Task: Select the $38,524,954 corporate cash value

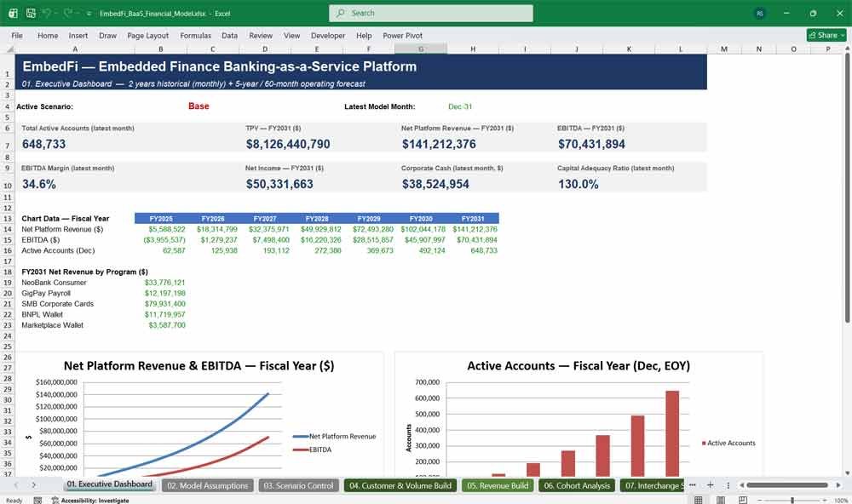Action: point(435,184)
